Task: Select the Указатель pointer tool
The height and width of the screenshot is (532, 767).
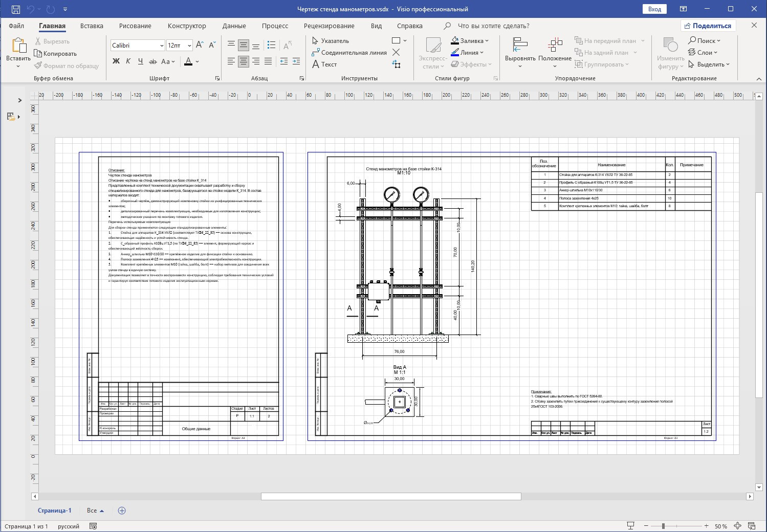Action: [331, 41]
